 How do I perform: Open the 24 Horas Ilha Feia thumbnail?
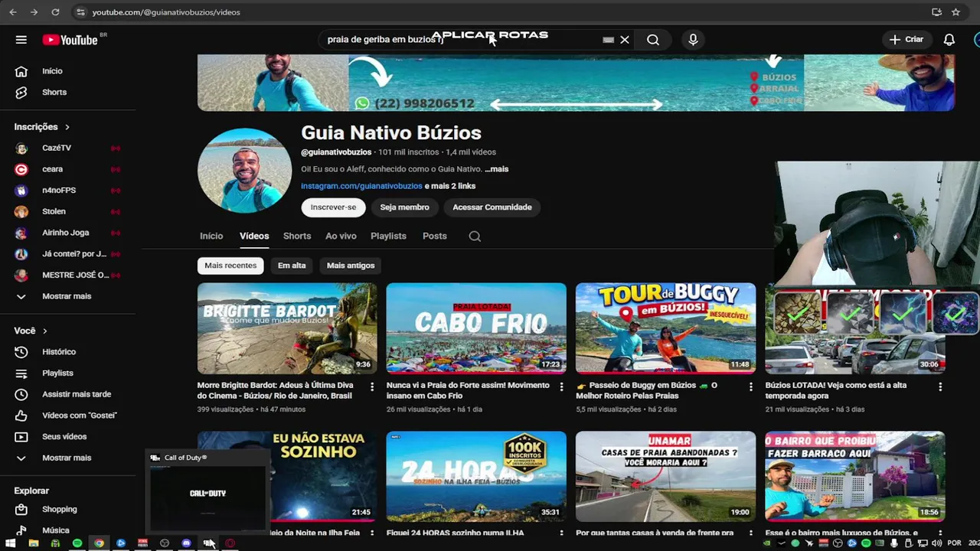476,476
